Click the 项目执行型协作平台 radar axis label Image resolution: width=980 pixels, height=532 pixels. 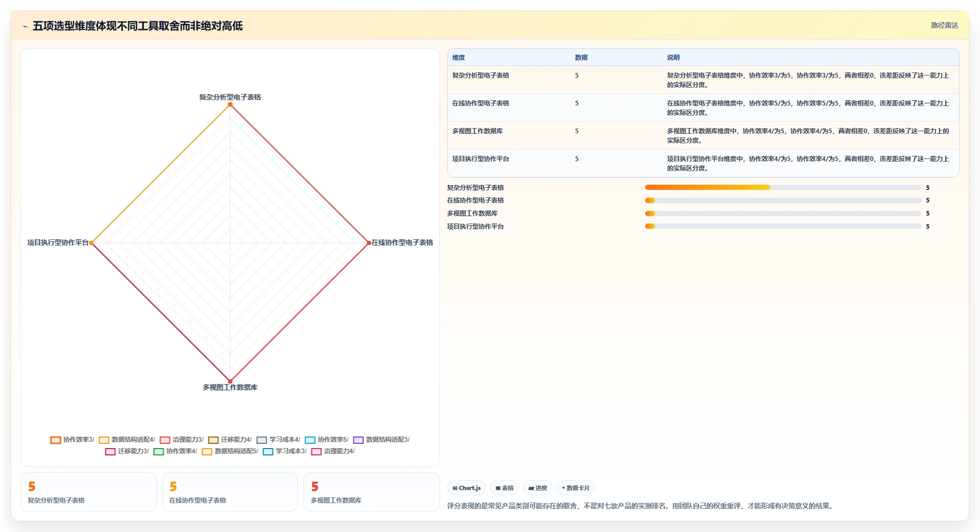(58, 242)
